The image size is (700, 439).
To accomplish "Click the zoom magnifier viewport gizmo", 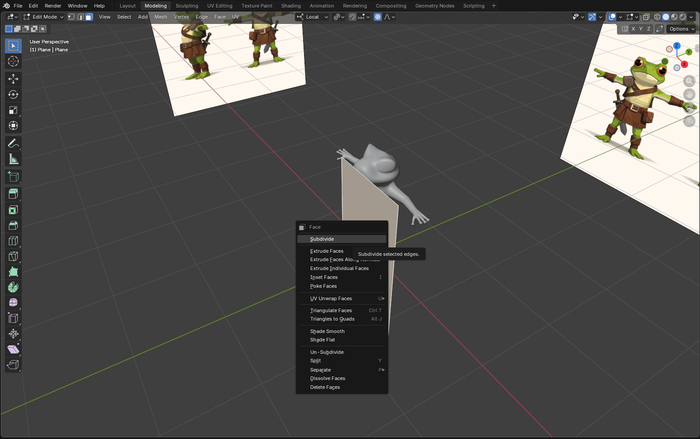I will 690,80.
